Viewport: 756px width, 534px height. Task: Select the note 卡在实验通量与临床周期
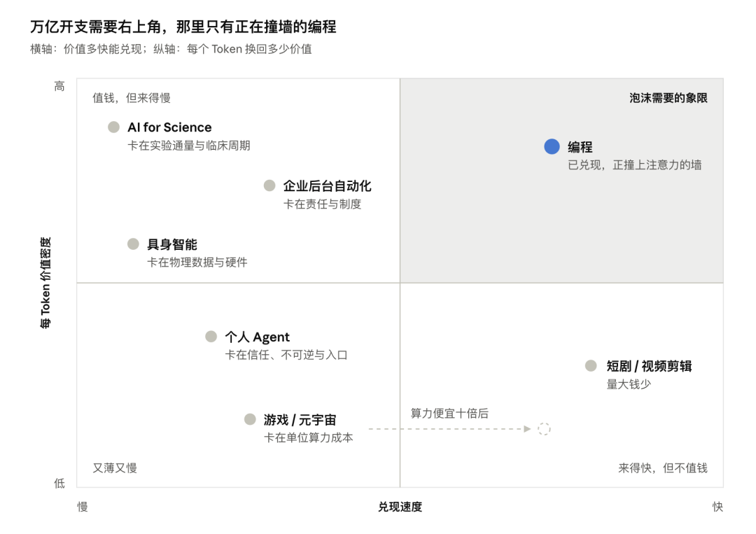pyautogui.click(x=189, y=146)
